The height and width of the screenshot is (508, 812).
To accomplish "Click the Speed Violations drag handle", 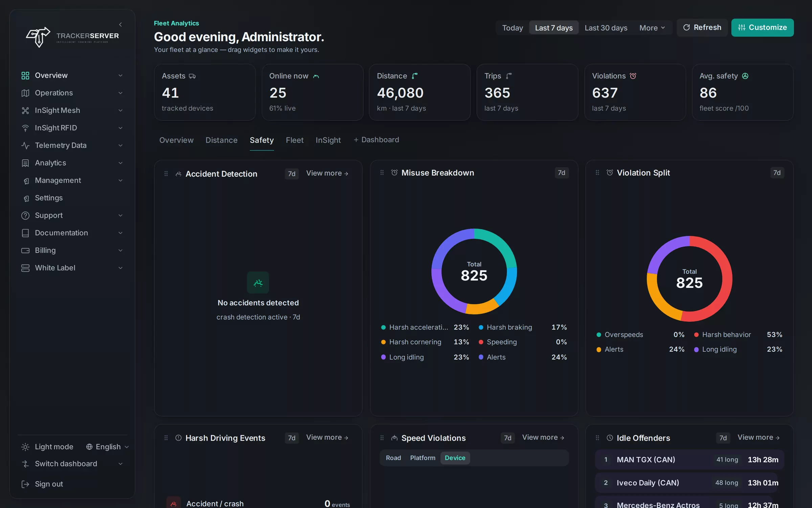I will coord(382,438).
